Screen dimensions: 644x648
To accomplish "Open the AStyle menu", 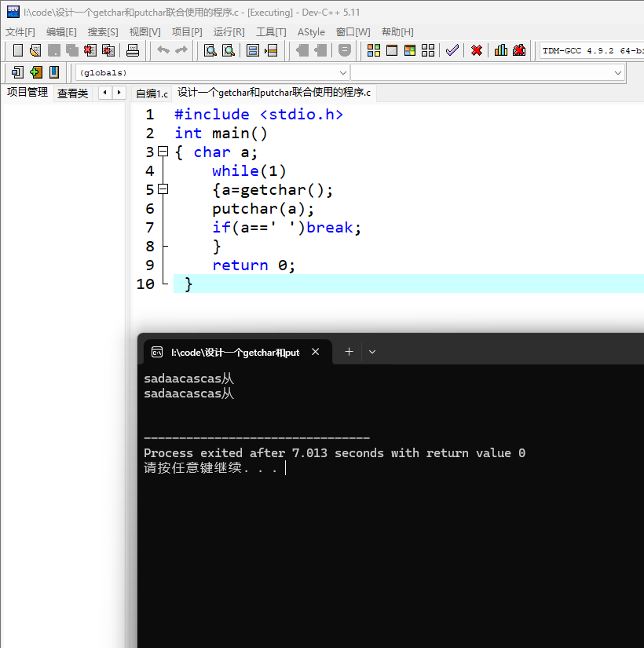I will 311,32.
